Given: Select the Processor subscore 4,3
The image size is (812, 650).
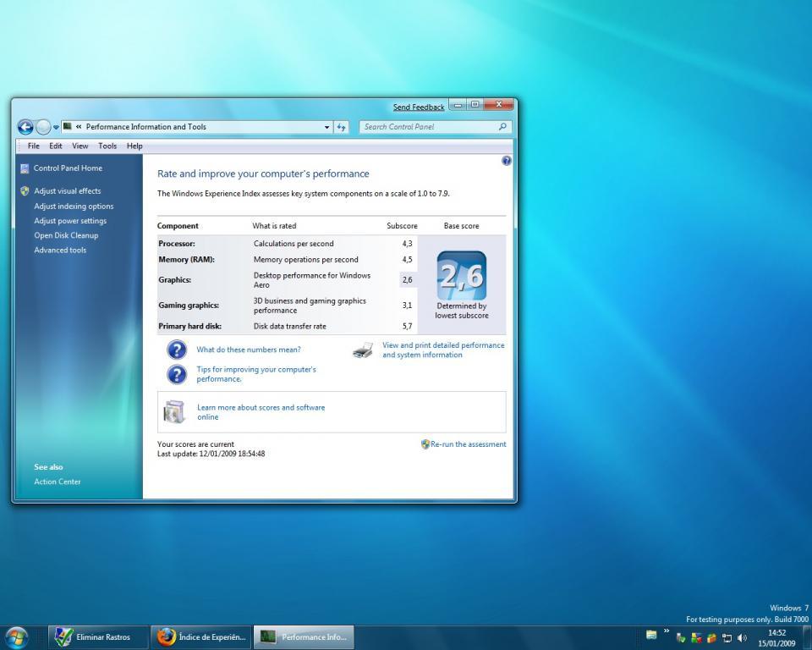Looking at the screenshot, I should tap(408, 244).
